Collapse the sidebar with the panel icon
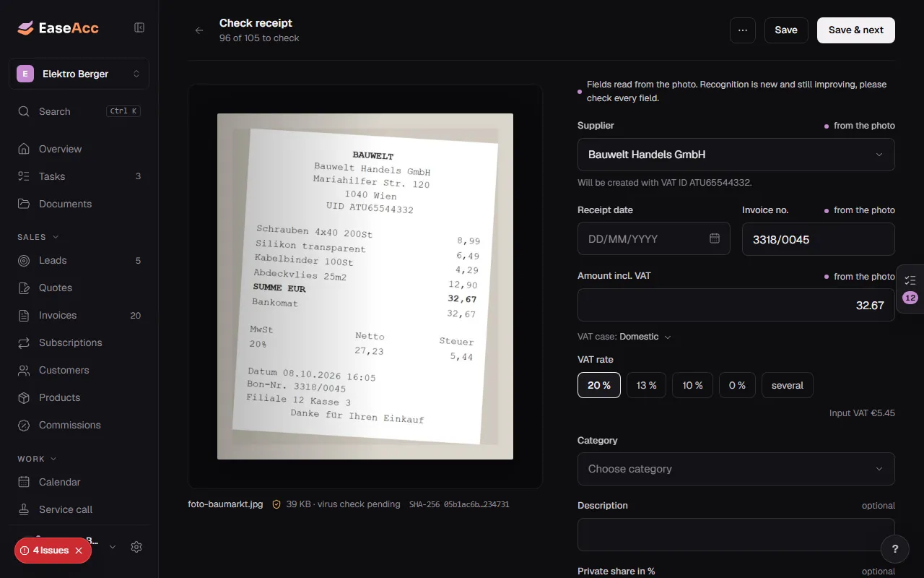This screenshot has width=924, height=578. click(139, 27)
